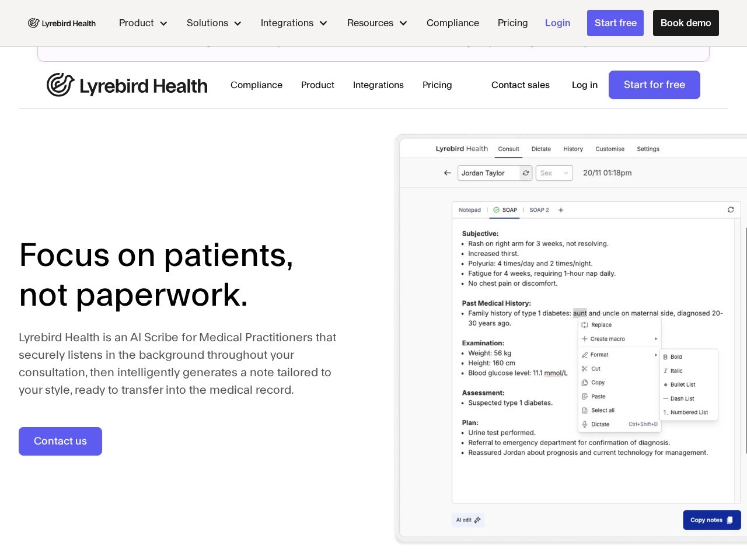Click the Book demo button
This screenshot has width=747, height=560.
click(686, 23)
